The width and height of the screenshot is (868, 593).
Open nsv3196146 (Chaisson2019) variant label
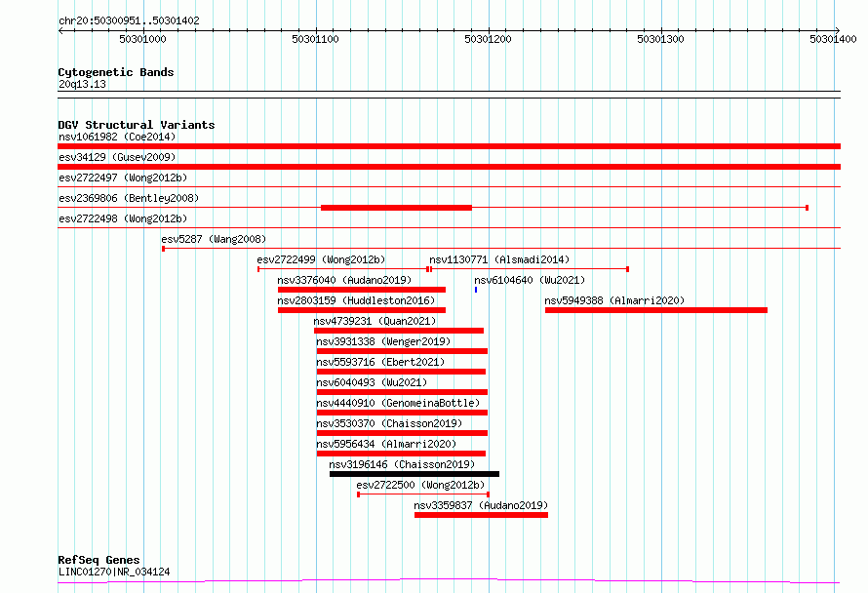402,464
